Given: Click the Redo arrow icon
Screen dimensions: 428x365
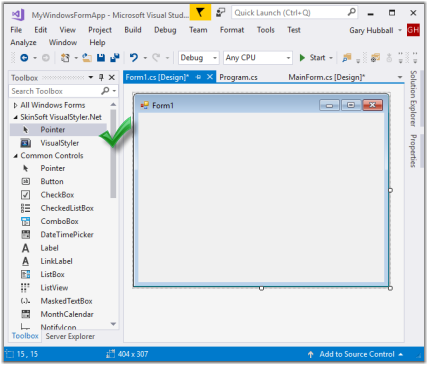Looking at the screenshot, I should tap(156, 58).
